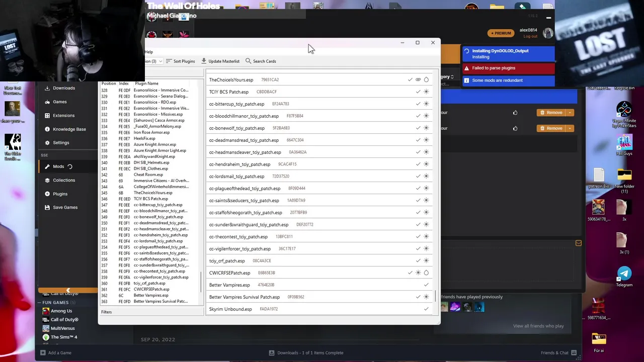The height and width of the screenshot is (362, 644).
Task: Click the active checkmark on Better Vampires.esp
Action: coord(426,285)
